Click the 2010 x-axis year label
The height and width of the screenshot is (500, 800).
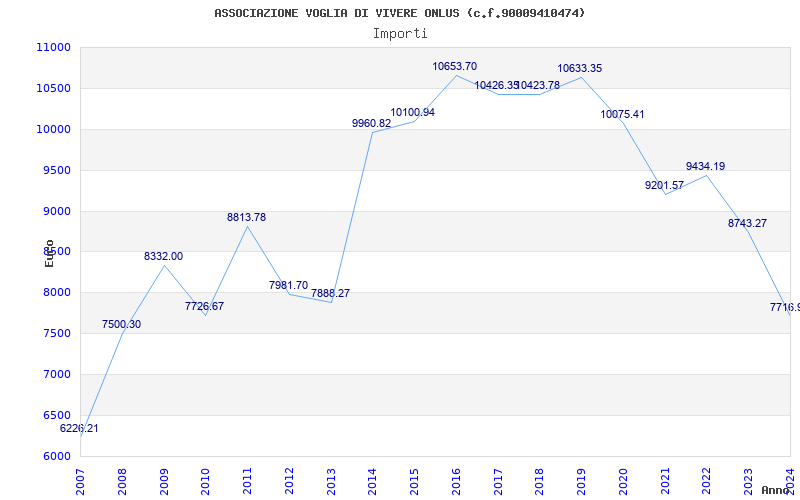point(206,482)
